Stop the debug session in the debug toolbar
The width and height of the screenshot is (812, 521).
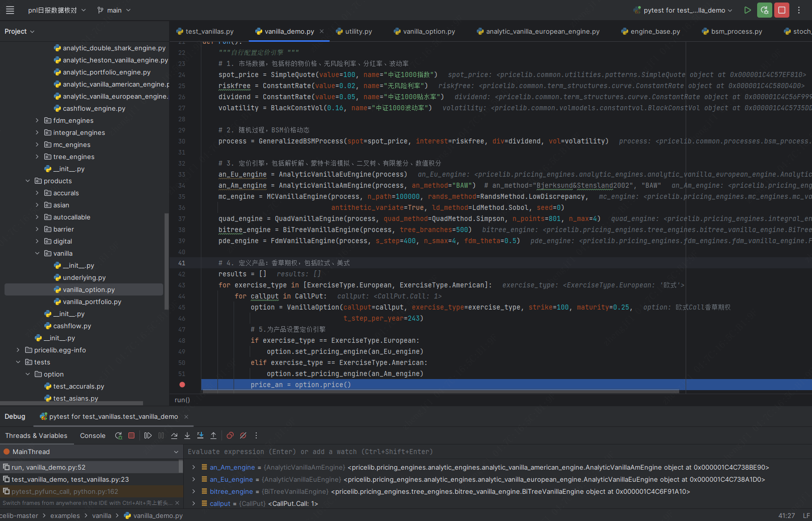[x=131, y=435]
